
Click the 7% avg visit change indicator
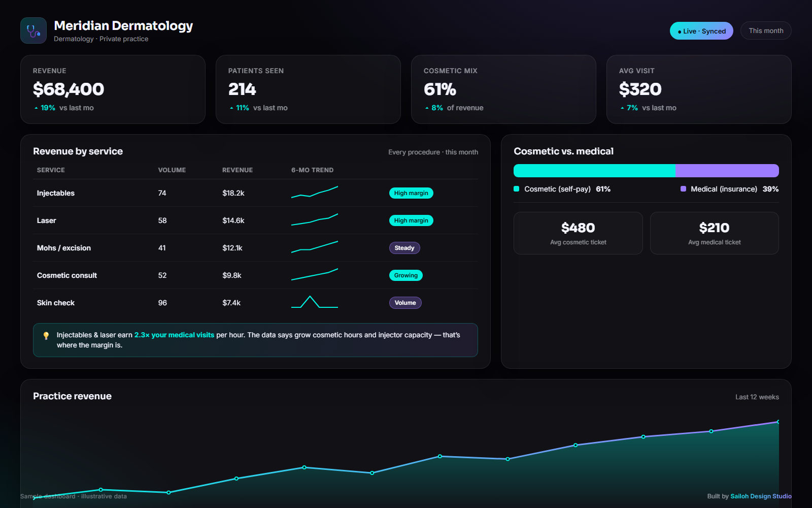tap(629, 108)
